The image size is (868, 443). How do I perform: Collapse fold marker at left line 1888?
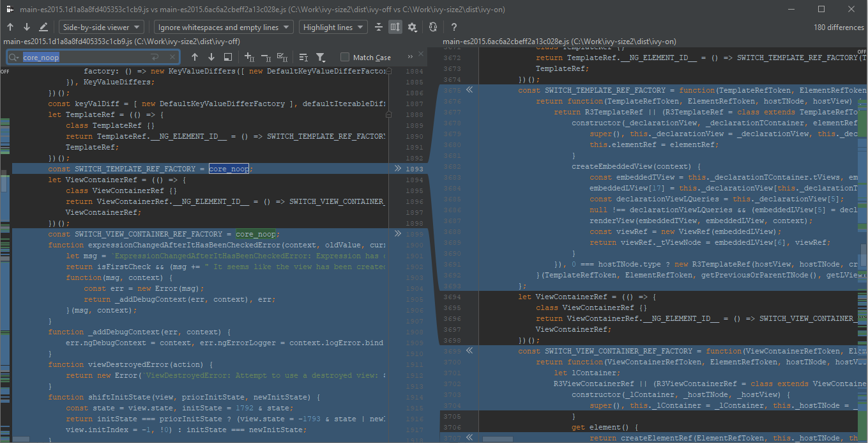pyautogui.click(x=388, y=114)
